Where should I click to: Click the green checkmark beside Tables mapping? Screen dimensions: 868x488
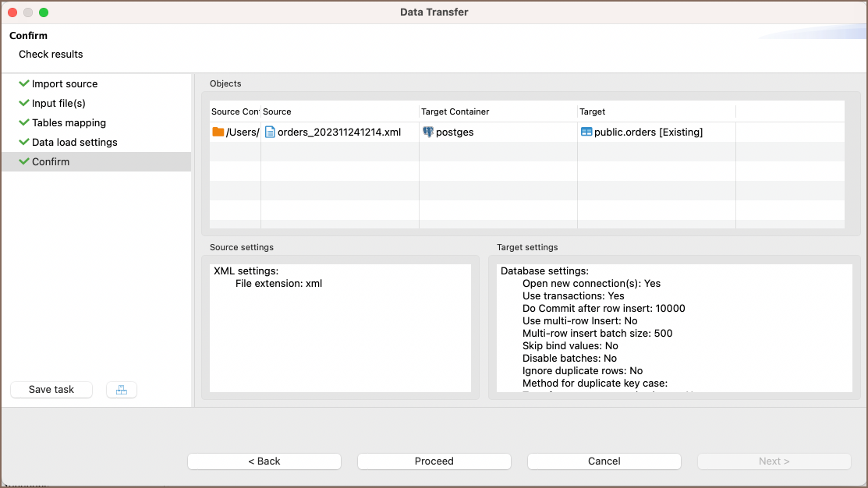click(x=24, y=122)
